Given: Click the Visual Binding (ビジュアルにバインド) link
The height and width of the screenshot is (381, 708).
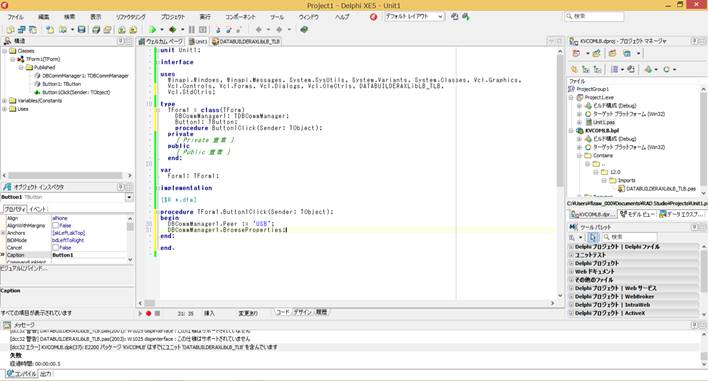Looking at the screenshot, I should tap(24, 269).
